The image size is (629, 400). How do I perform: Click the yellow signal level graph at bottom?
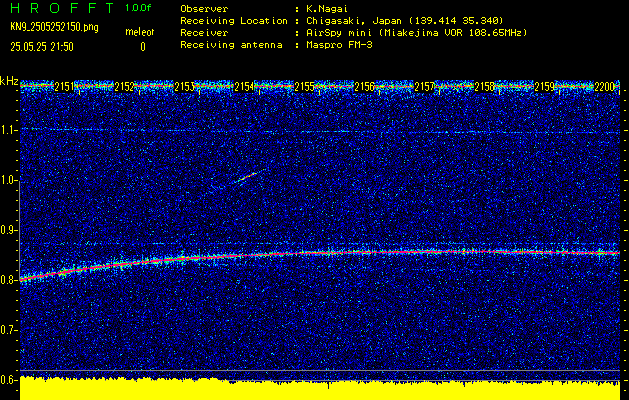[x=320, y=389]
